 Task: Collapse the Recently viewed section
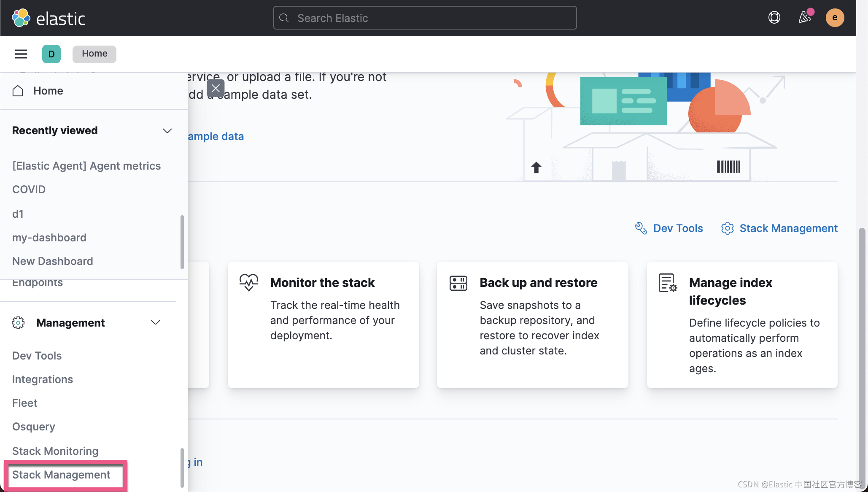click(x=167, y=130)
